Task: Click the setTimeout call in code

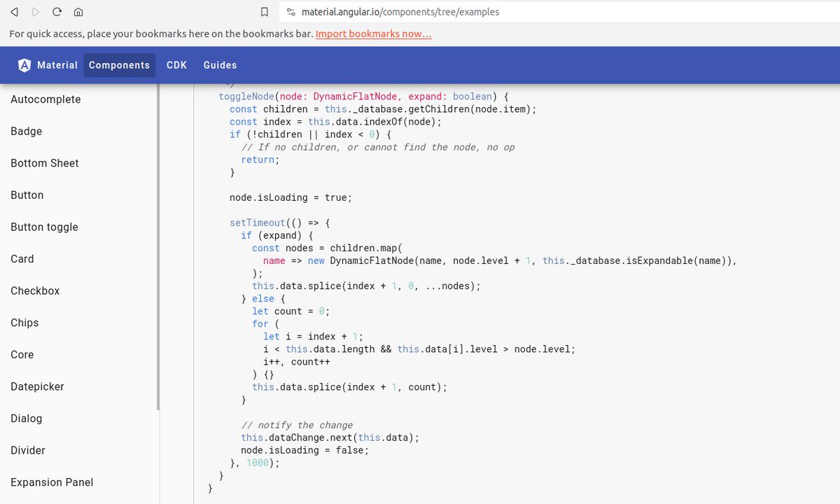Action: tap(258, 223)
